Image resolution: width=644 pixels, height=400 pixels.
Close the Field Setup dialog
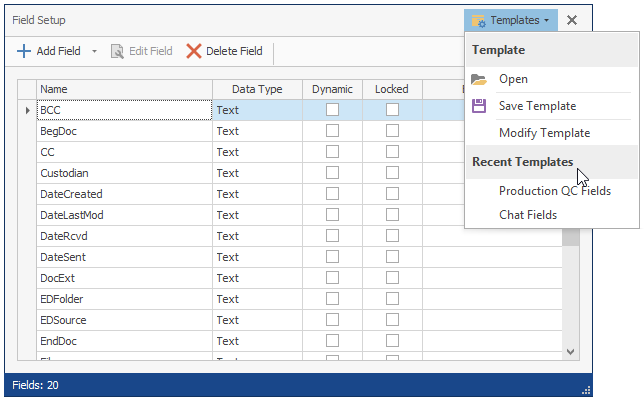click(572, 20)
